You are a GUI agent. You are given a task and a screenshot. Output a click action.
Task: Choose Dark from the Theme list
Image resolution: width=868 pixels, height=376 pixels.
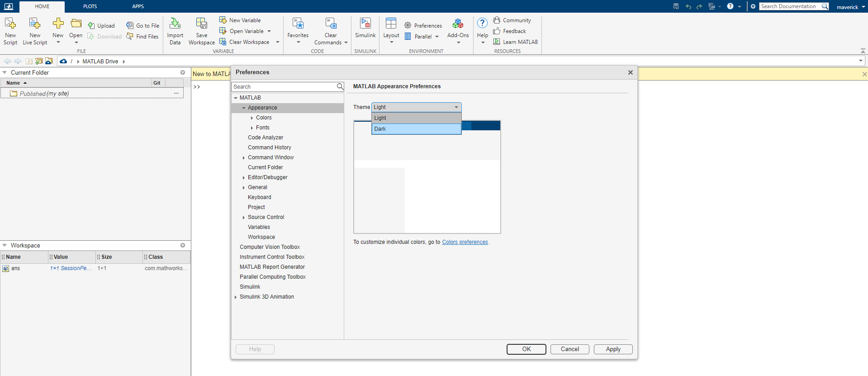point(416,129)
